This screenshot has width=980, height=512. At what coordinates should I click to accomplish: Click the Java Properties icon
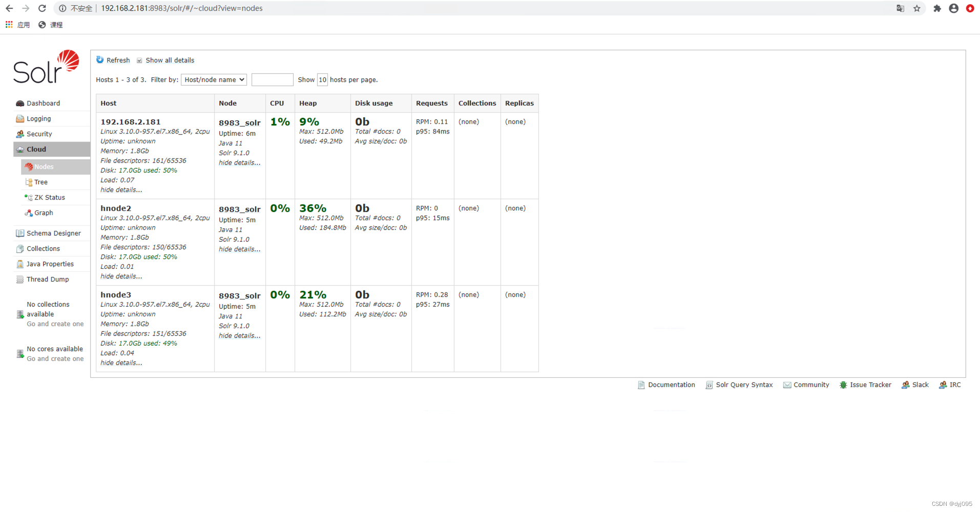click(x=20, y=264)
